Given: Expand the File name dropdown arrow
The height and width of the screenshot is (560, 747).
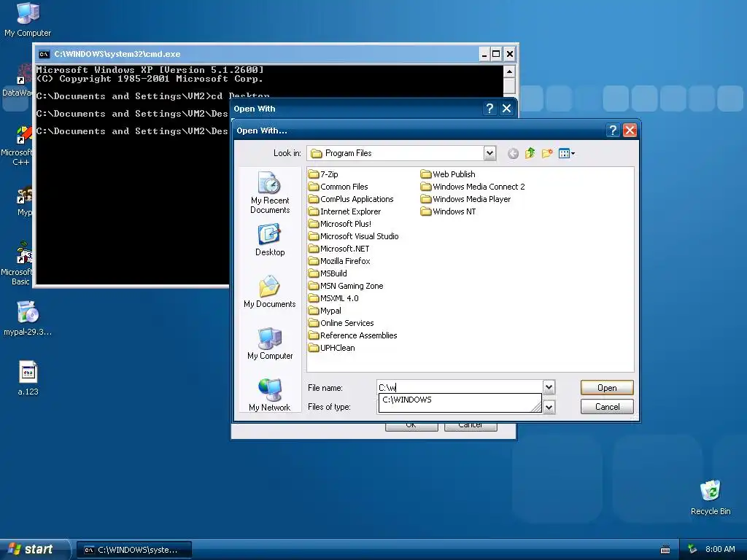Looking at the screenshot, I should click(549, 388).
